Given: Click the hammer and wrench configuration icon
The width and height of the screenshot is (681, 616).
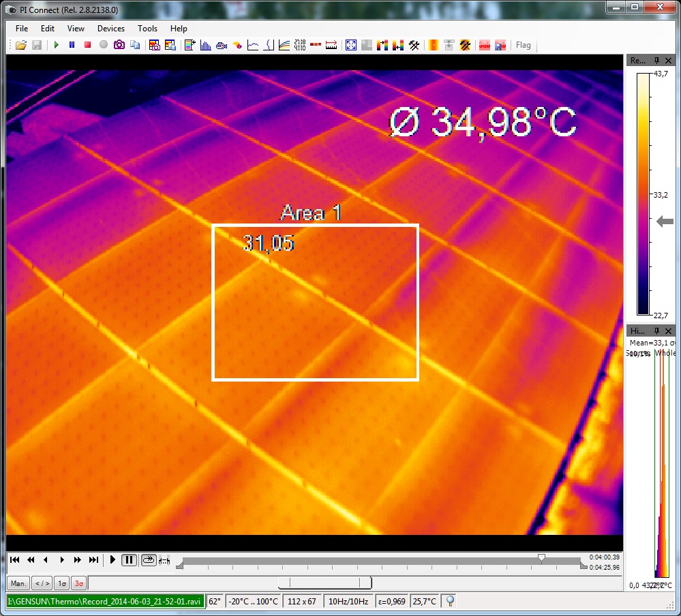Looking at the screenshot, I should [x=414, y=45].
